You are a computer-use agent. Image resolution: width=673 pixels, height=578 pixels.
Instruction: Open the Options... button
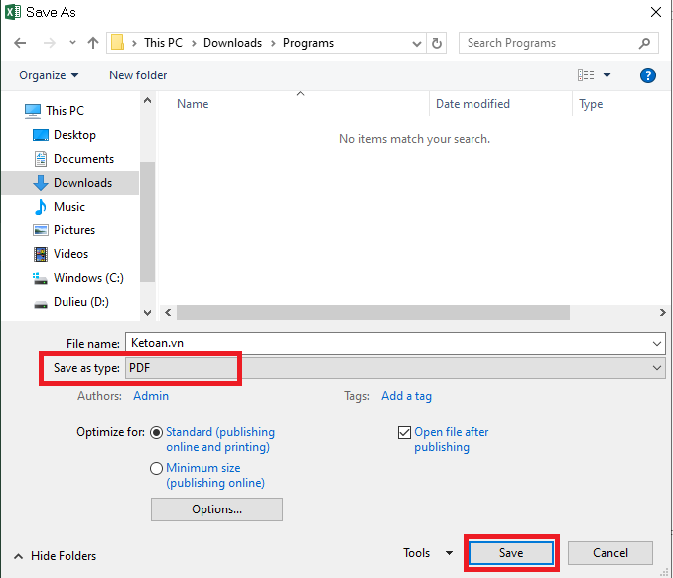point(216,509)
